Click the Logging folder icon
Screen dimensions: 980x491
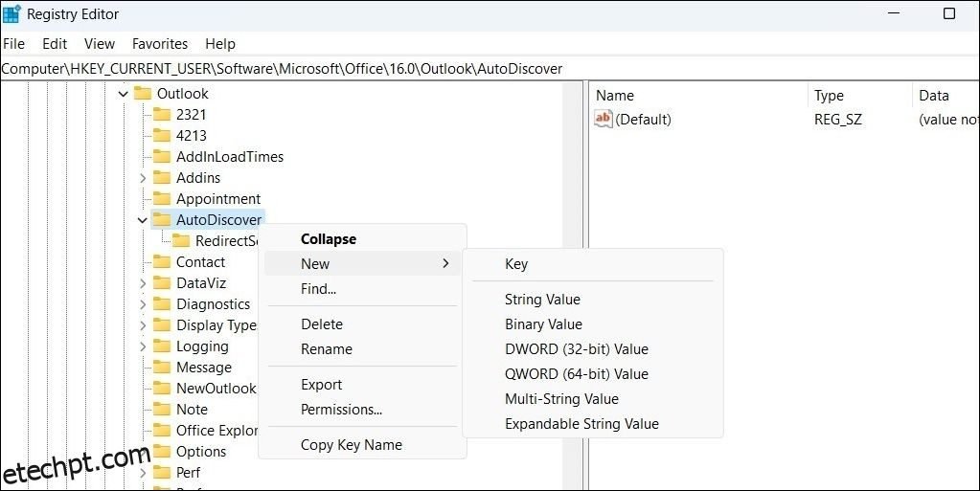[163, 346]
